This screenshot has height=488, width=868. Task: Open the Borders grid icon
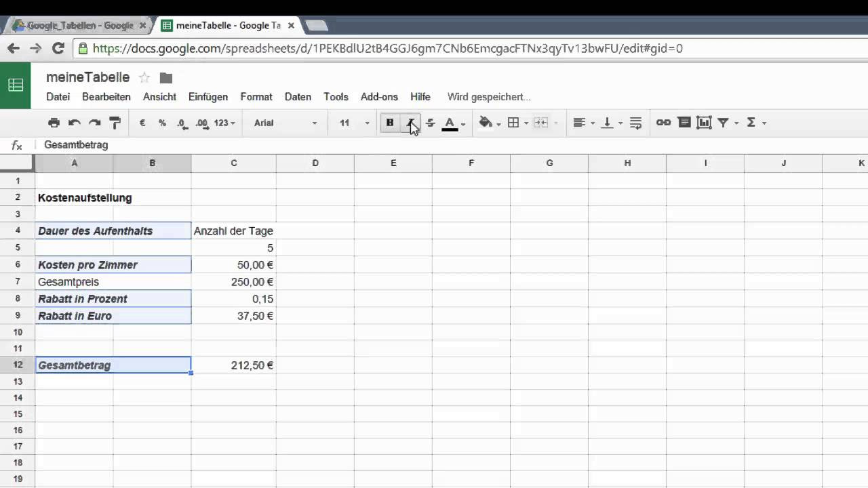pyautogui.click(x=513, y=123)
